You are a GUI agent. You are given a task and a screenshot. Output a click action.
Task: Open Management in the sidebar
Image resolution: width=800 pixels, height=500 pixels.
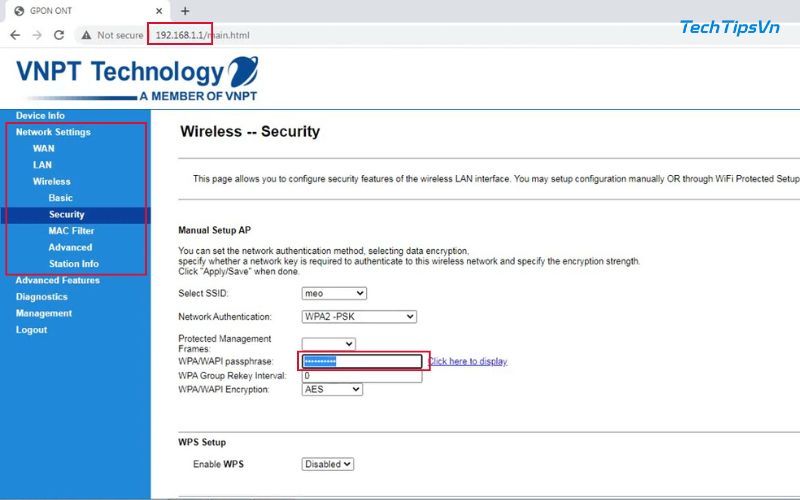click(x=44, y=313)
